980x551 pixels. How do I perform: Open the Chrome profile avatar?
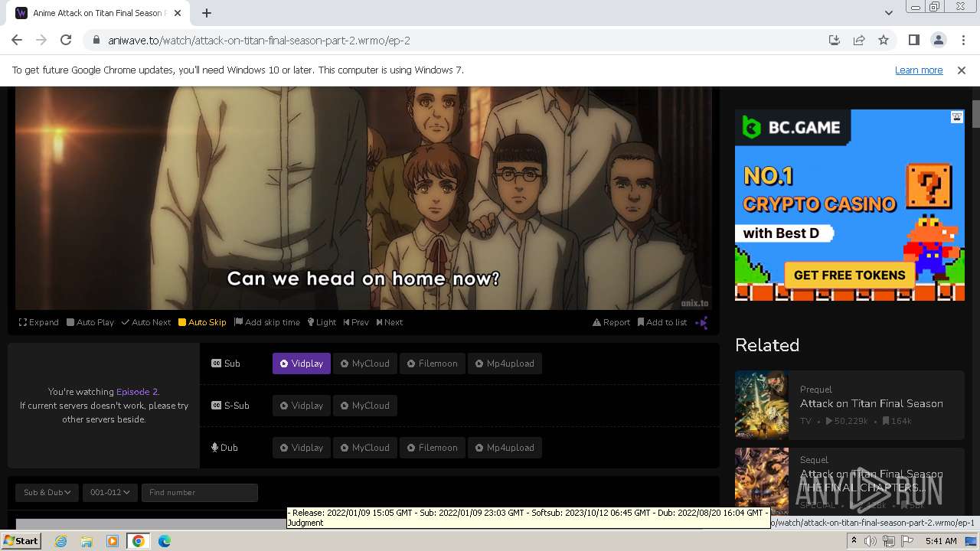pos(938,41)
